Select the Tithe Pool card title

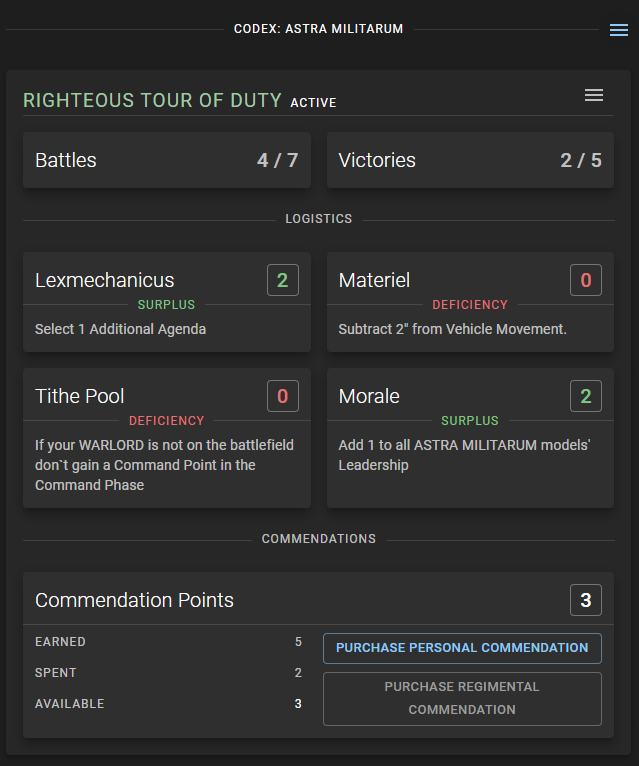coord(80,397)
